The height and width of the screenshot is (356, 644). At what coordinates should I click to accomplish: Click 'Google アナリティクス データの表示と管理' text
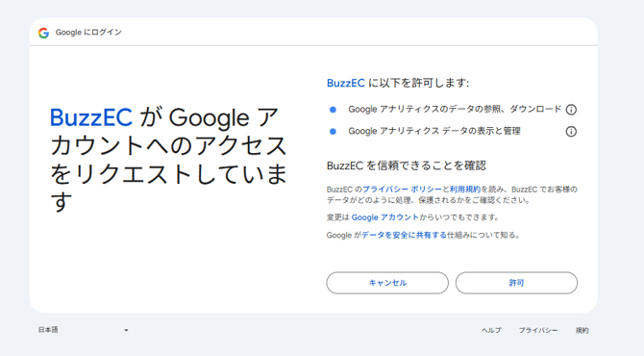pos(434,131)
